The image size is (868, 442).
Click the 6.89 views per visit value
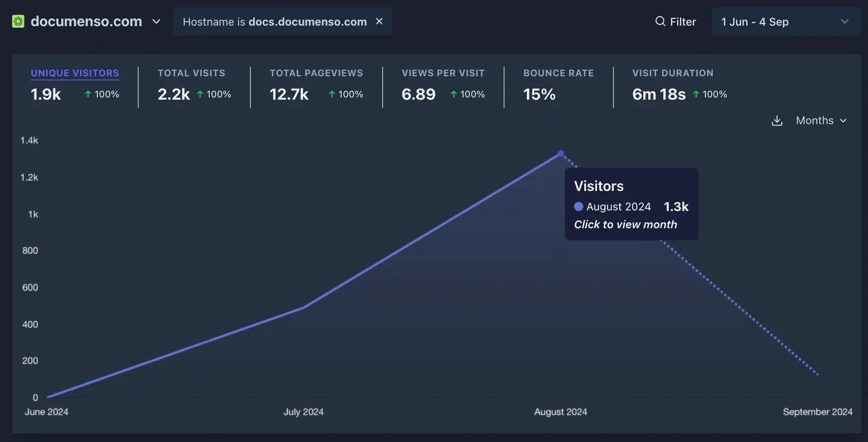[418, 94]
